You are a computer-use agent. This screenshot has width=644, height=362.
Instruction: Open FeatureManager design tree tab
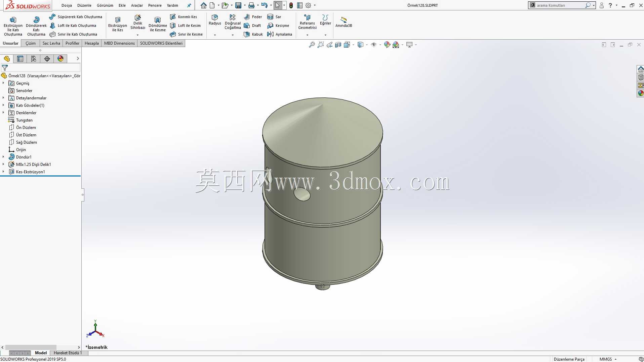(x=7, y=59)
